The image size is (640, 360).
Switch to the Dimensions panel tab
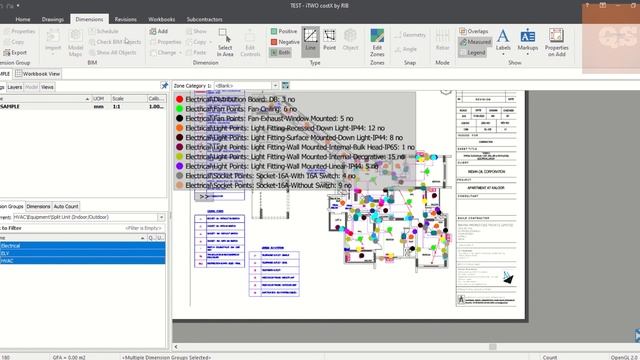(38, 207)
